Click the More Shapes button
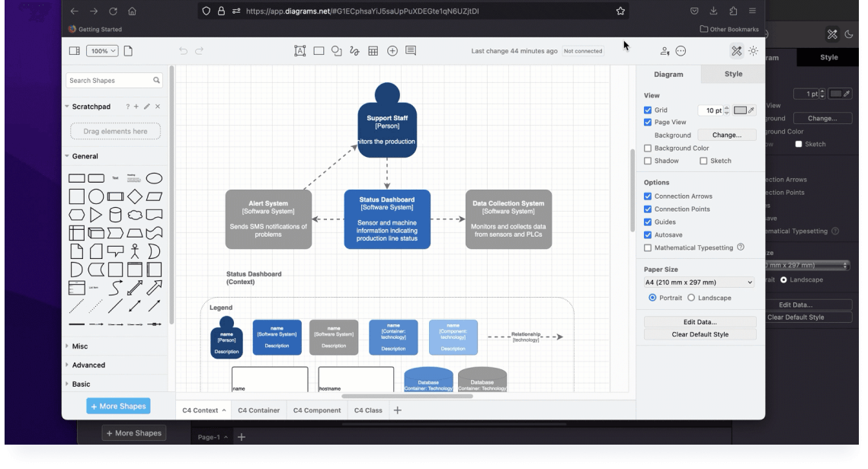 (118, 406)
